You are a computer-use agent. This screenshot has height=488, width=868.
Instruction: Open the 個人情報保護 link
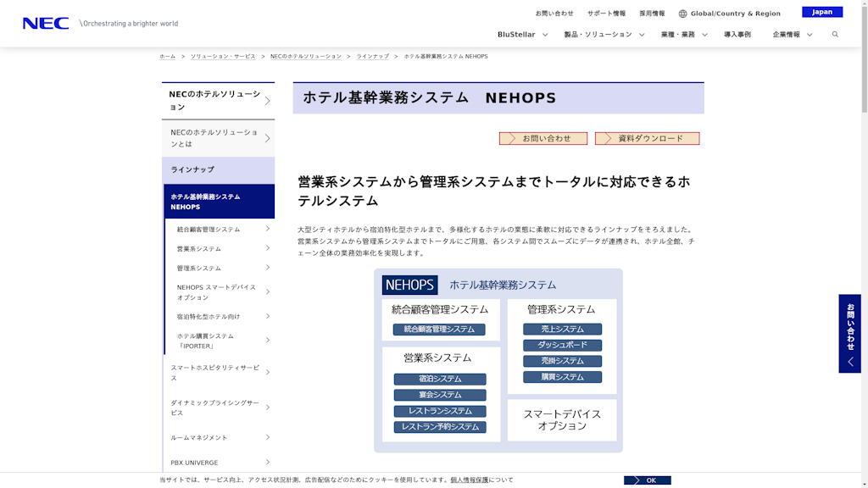[x=469, y=480]
